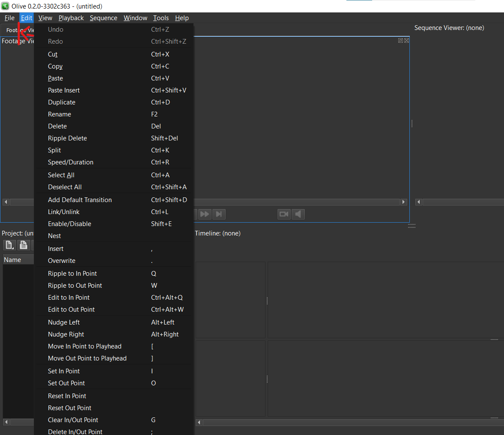
Task: Choose Ripple Delete in the Edit menu
Action: coord(67,138)
